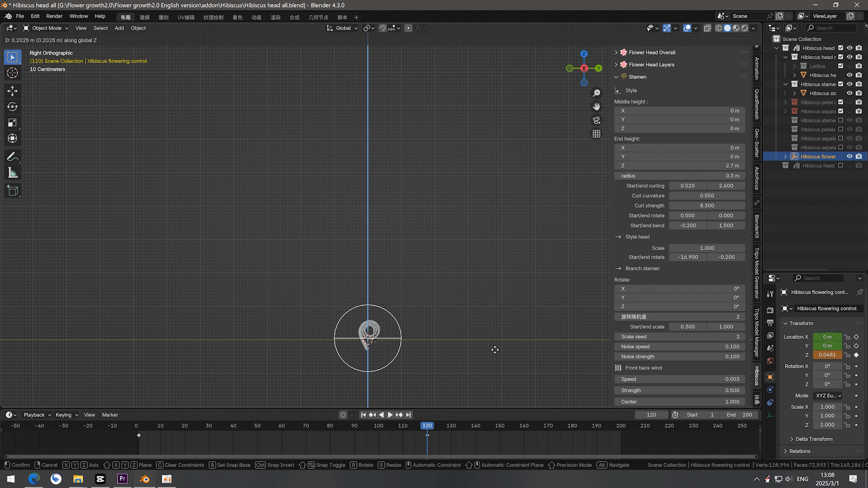This screenshot has height=488, width=868.
Task: Open the viewport Add menu
Action: pos(119,28)
